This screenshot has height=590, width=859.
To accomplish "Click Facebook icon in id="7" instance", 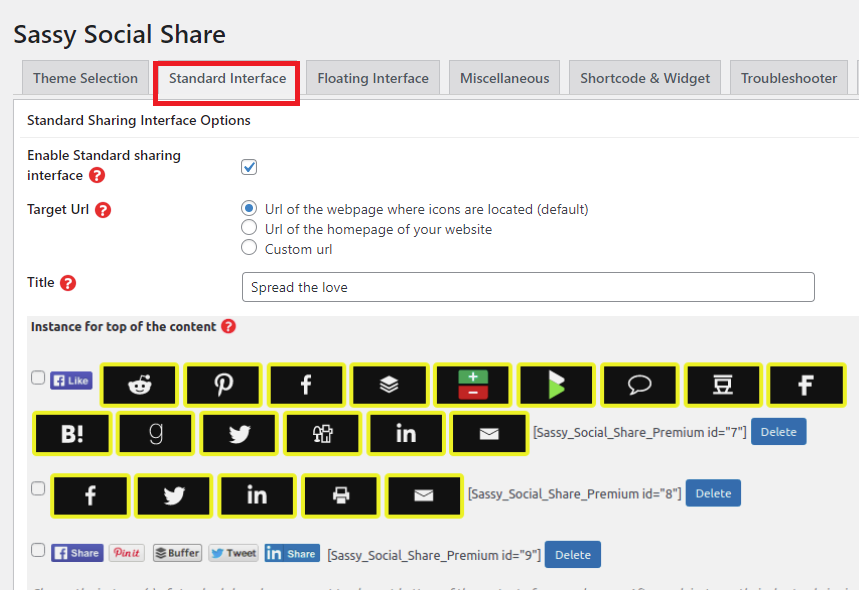I will [306, 385].
